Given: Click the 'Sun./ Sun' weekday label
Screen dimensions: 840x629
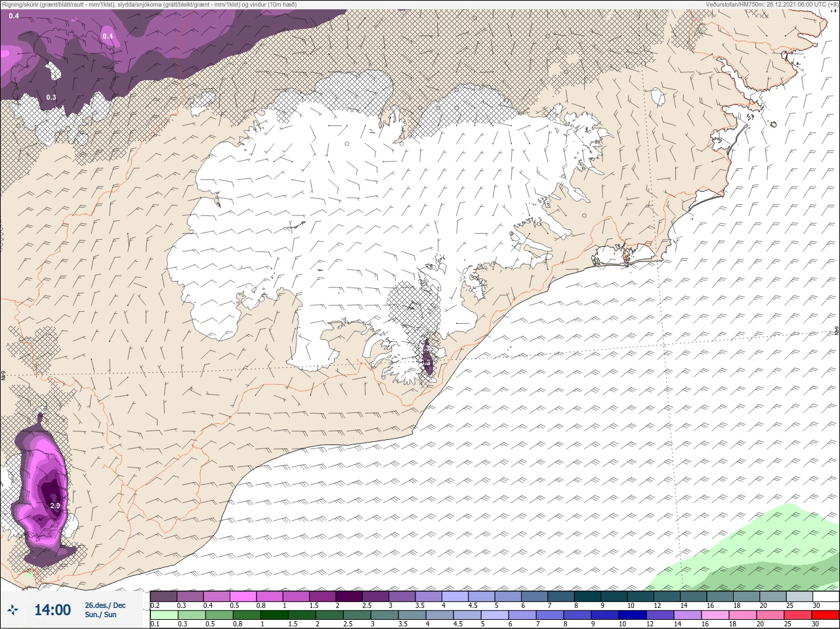Looking at the screenshot, I should click(100, 615).
